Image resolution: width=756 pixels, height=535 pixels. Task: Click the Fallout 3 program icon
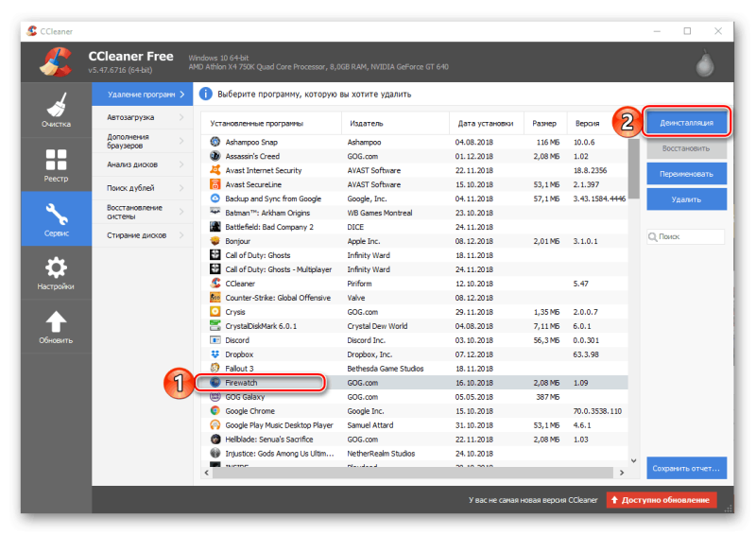215,368
